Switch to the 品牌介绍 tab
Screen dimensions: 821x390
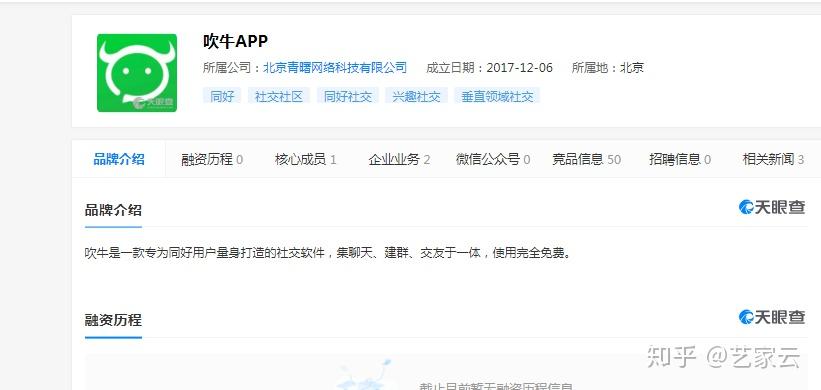coord(119,159)
